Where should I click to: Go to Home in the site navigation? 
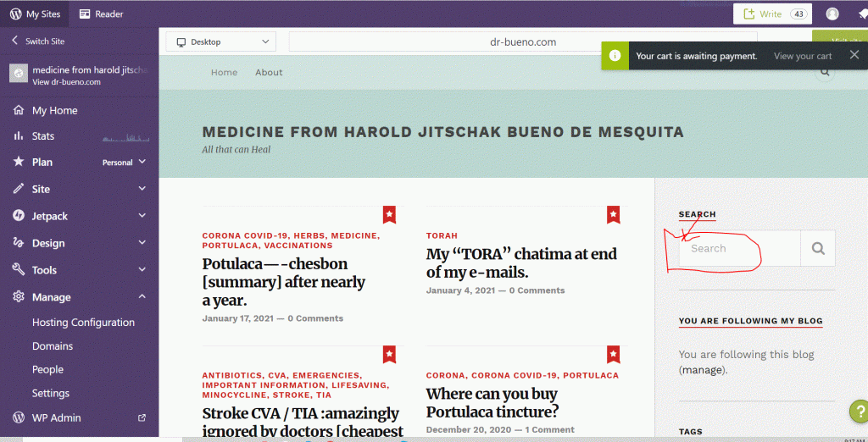pos(224,73)
